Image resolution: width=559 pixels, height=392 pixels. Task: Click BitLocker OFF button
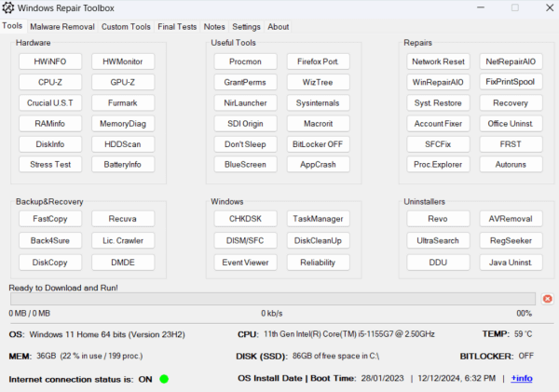pos(319,144)
